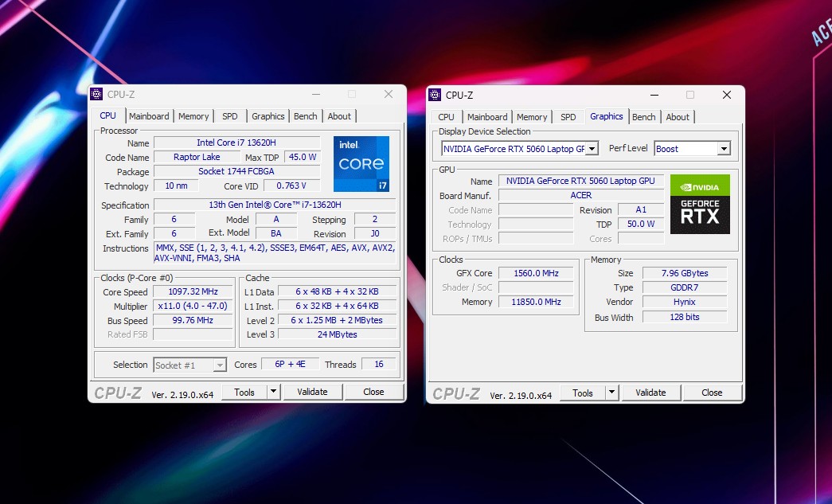Viewport: 832px width, 504px height.
Task: Open Memory tab in right CPU-Z window
Action: tap(532, 117)
